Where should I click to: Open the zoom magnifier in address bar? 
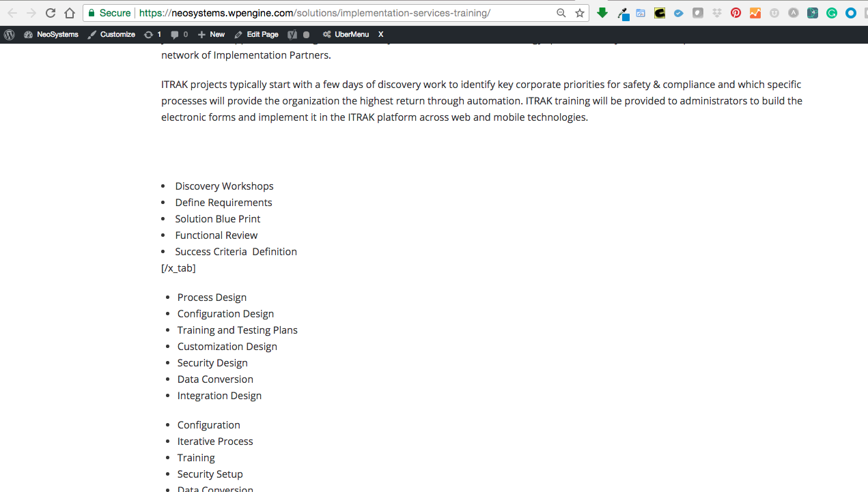[x=561, y=13]
